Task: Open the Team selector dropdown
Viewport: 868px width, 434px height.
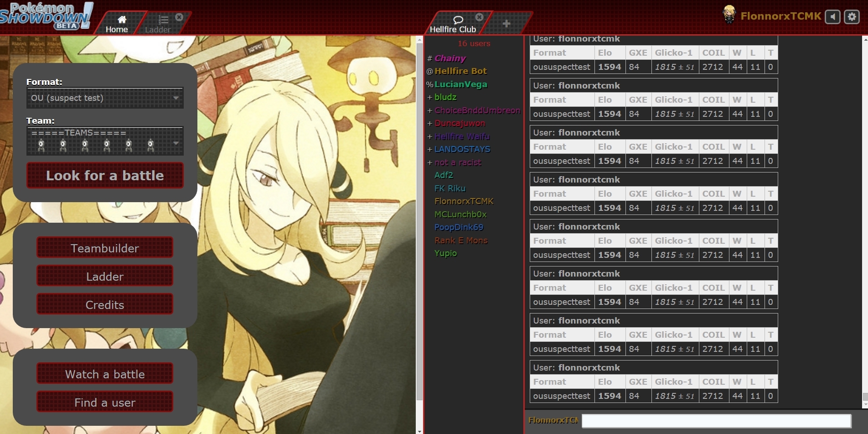Action: pos(105,141)
